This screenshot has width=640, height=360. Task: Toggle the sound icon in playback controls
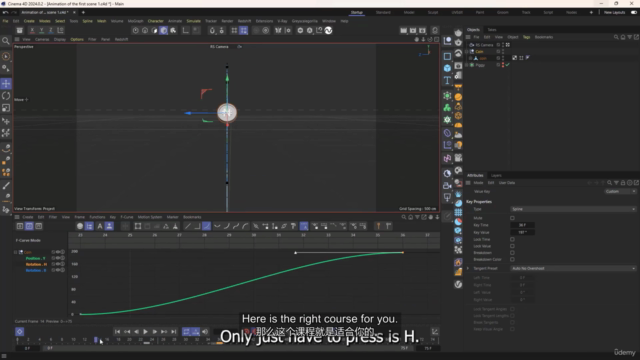coord(205,332)
